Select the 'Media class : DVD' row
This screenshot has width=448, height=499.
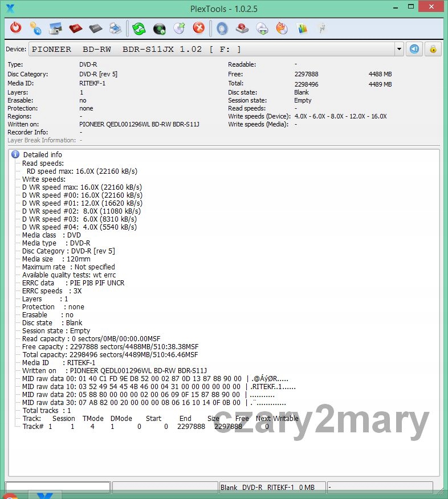(51, 235)
